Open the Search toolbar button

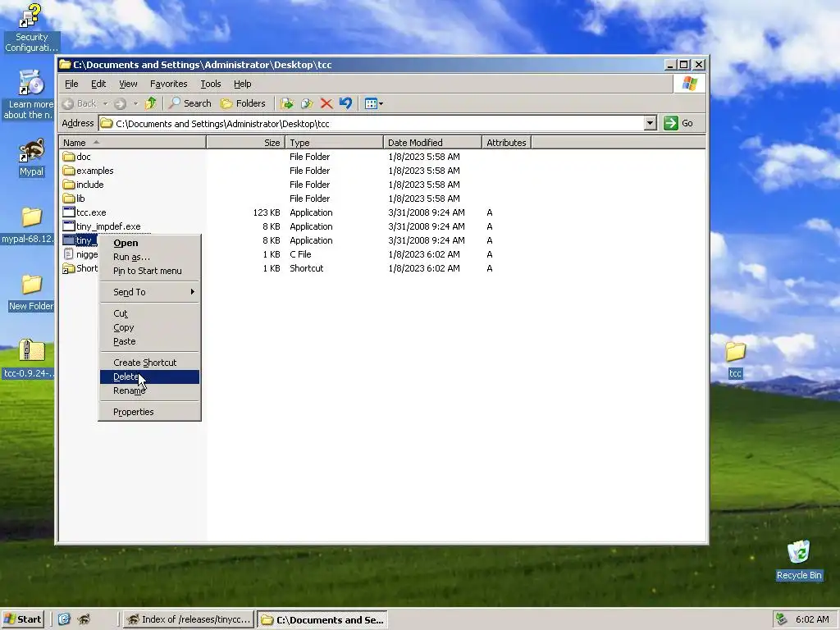pos(190,103)
